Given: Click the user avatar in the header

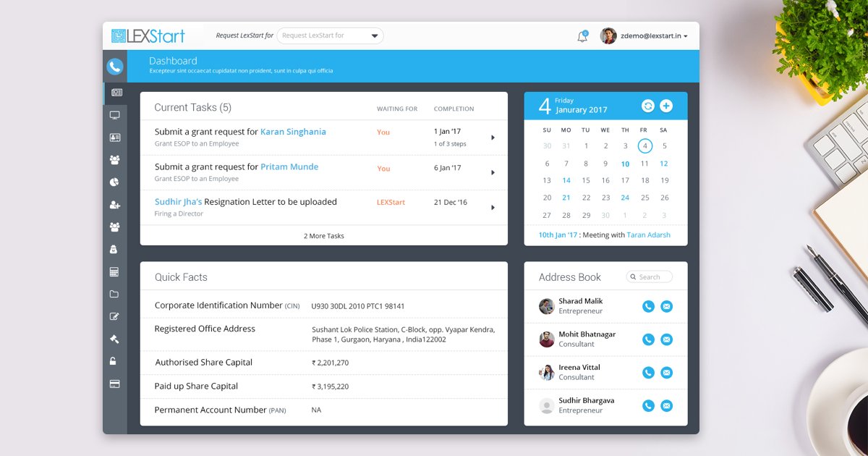Looking at the screenshot, I should click(x=608, y=36).
